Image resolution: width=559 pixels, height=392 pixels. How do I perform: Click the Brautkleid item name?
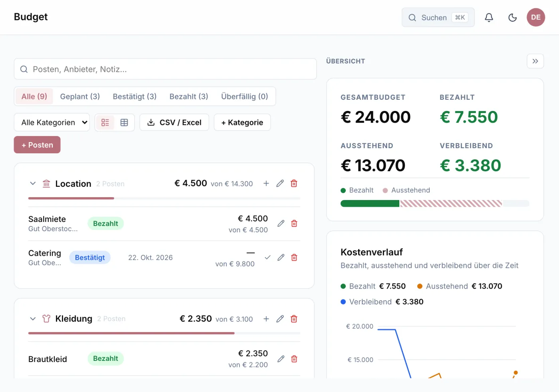[x=48, y=359]
